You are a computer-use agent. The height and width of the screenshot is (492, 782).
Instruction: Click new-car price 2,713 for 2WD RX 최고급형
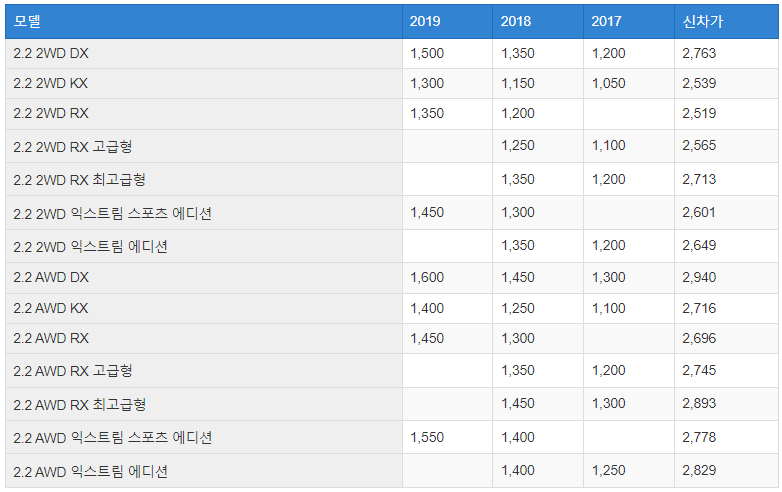click(x=699, y=179)
